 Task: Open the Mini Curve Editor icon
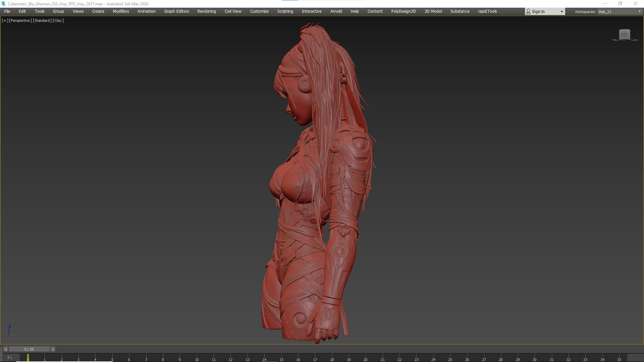click(x=10, y=358)
